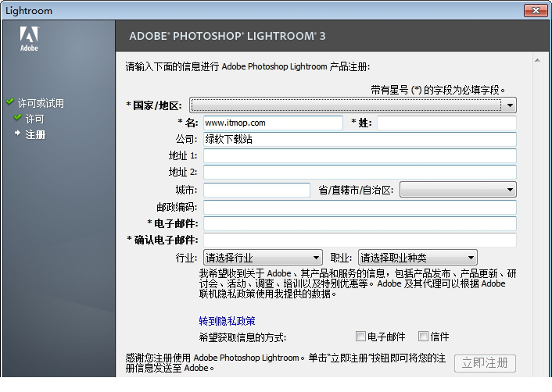Click the 电子邮件 email field
552x392 pixels.
[x=360, y=223]
